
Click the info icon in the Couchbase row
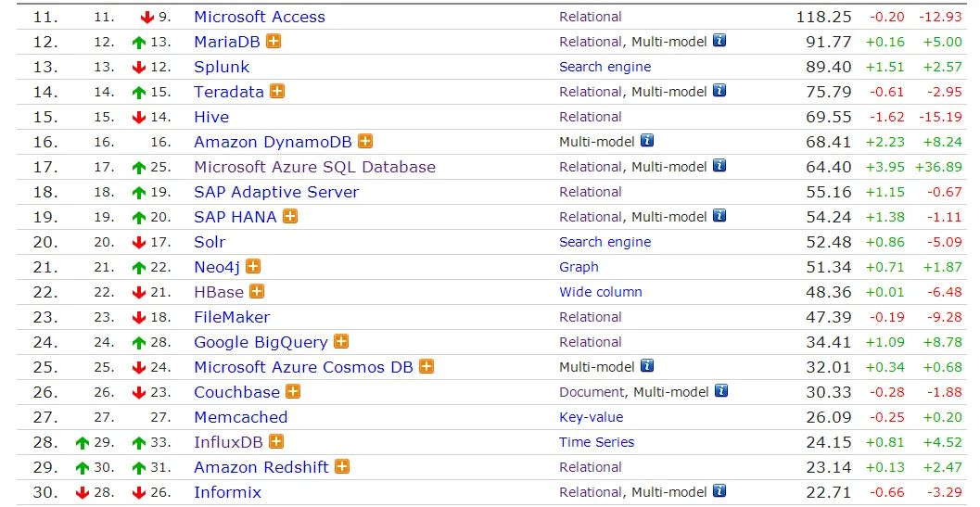coord(721,391)
